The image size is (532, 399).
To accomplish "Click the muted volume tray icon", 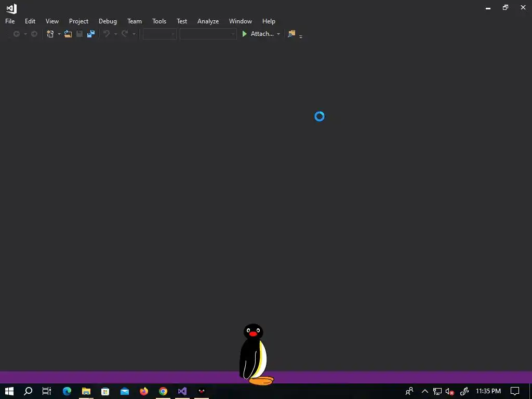I will [450, 392].
